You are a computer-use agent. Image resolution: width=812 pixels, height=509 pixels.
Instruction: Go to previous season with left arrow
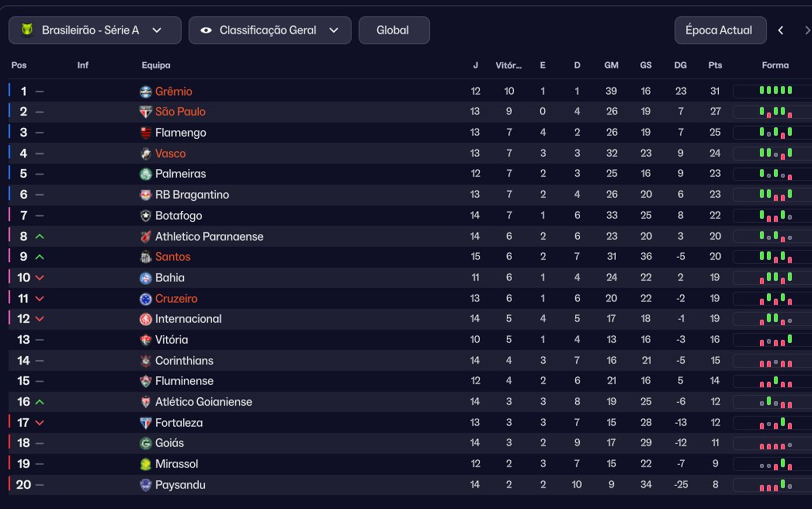click(x=781, y=30)
